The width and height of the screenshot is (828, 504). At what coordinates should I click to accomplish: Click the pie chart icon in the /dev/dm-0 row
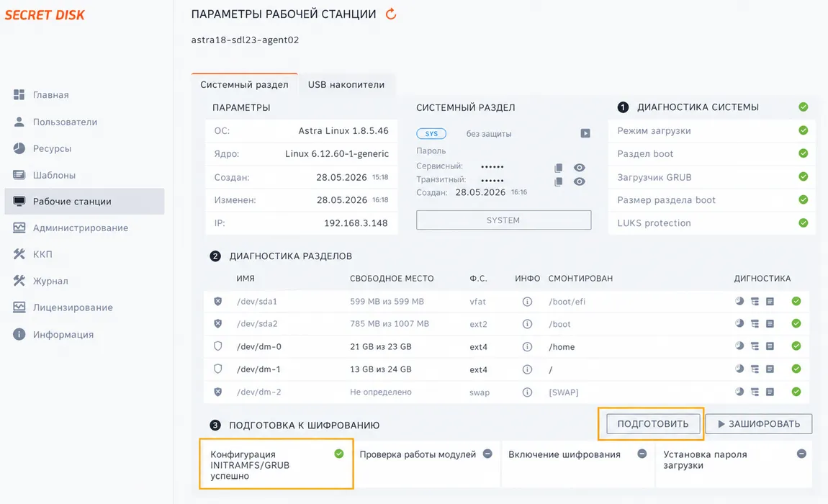pyautogui.click(x=739, y=346)
